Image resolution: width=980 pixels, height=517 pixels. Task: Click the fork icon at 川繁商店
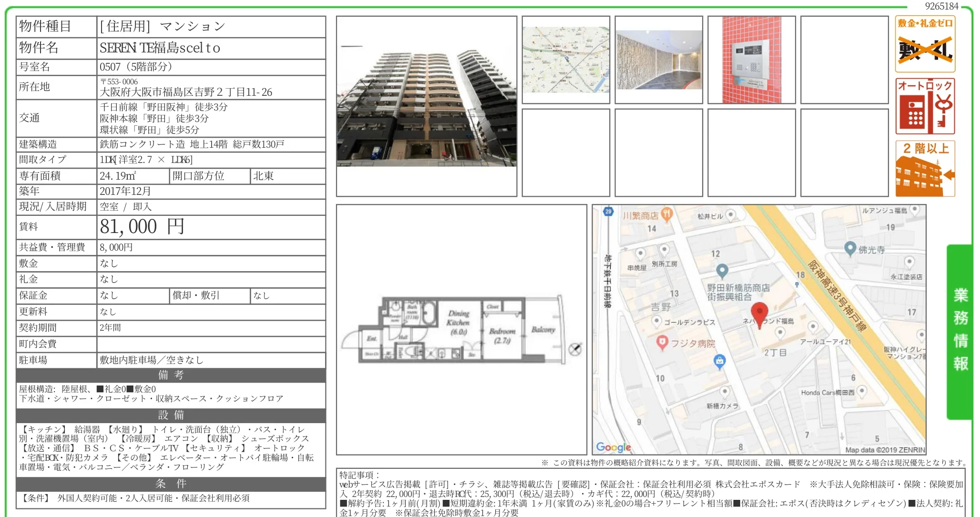[666, 214]
